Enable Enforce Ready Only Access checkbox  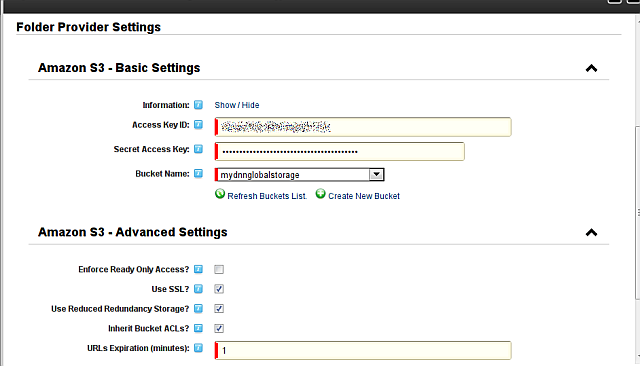219,269
